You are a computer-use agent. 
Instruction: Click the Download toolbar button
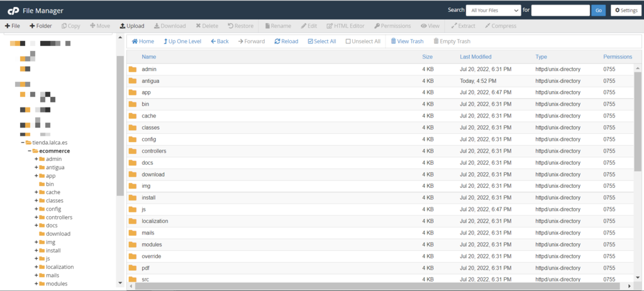[x=170, y=26]
